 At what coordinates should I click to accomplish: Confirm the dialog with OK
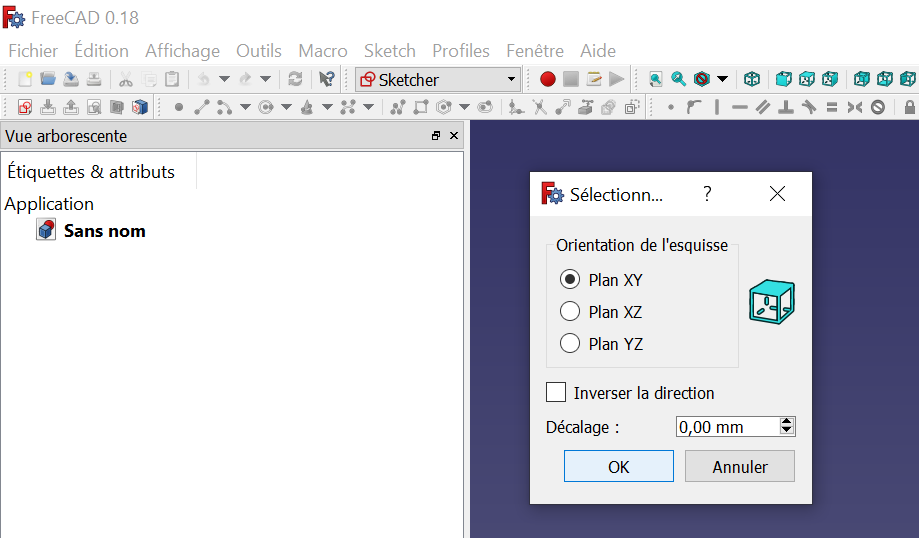coord(619,467)
